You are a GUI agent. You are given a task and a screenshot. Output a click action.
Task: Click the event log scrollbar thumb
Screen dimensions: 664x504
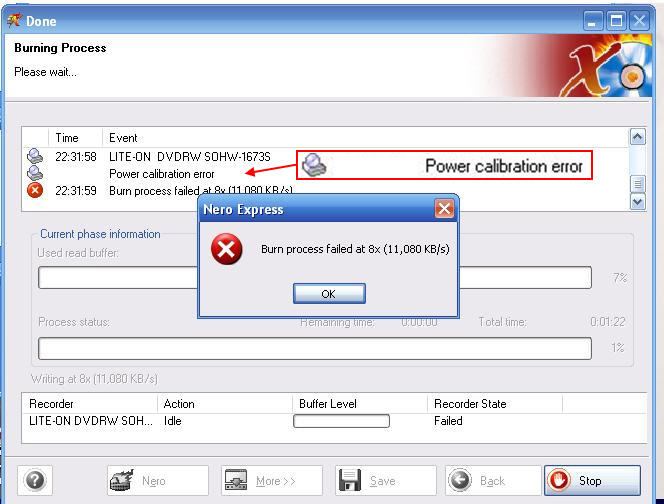(638, 184)
